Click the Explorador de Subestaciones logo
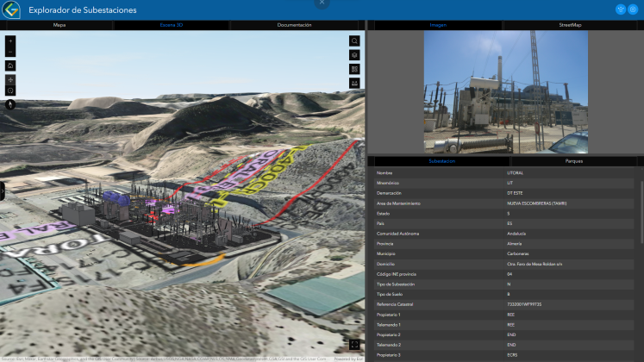This screenshot has width=644, height=362. coord(11,10)
